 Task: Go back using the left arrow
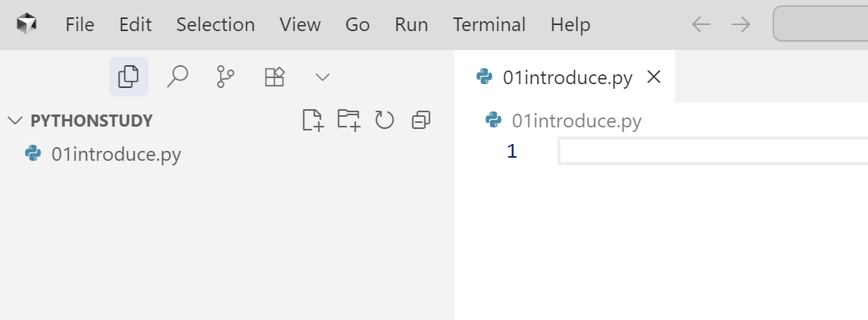(701, 24)
